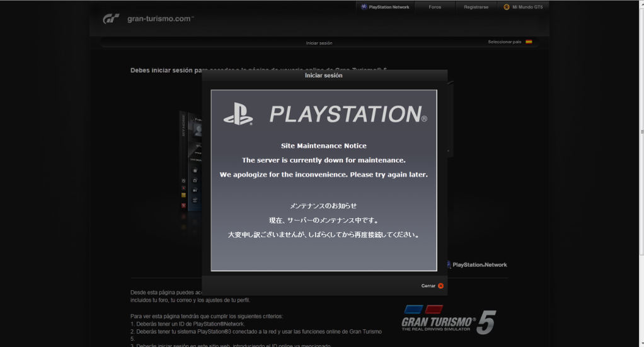Click the PlayStation Network logo beside the dialog
The image size is (644, 347).
point(476,264)
